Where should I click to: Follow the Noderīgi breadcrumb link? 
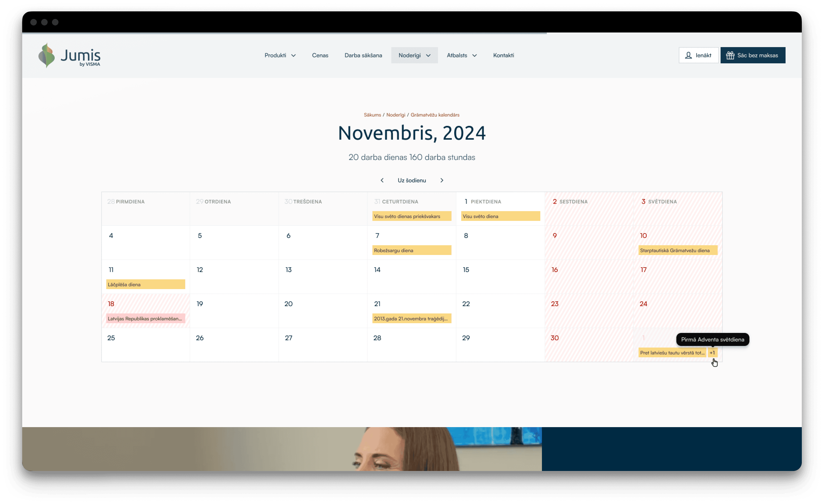pos(395,115)
